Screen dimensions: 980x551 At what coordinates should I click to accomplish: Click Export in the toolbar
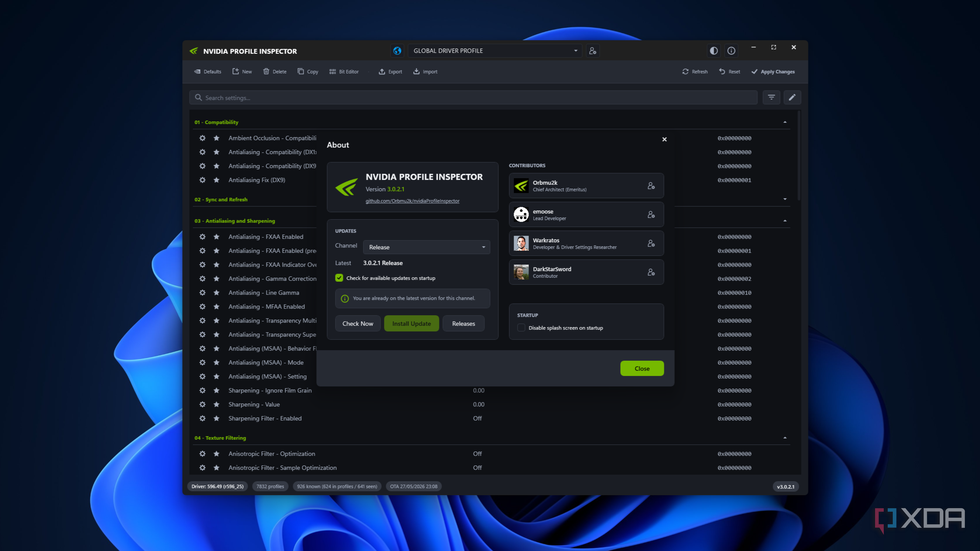coord(390,72)
